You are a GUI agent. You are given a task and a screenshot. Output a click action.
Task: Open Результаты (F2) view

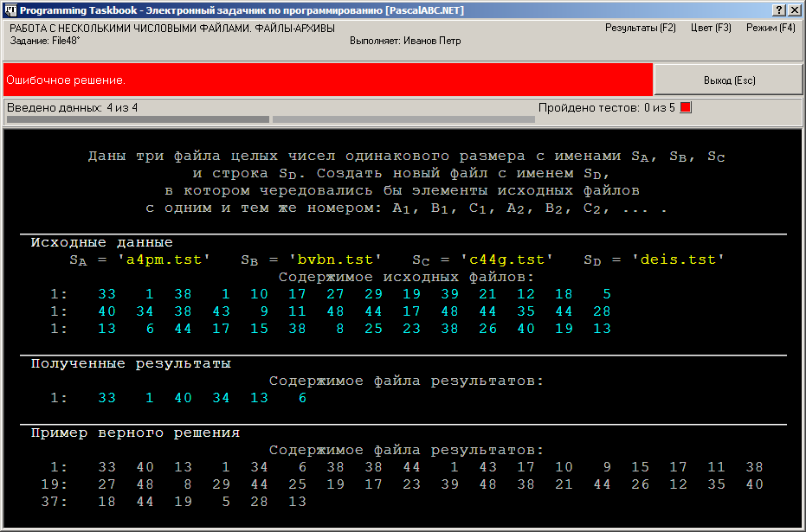(x=640, y=29)
